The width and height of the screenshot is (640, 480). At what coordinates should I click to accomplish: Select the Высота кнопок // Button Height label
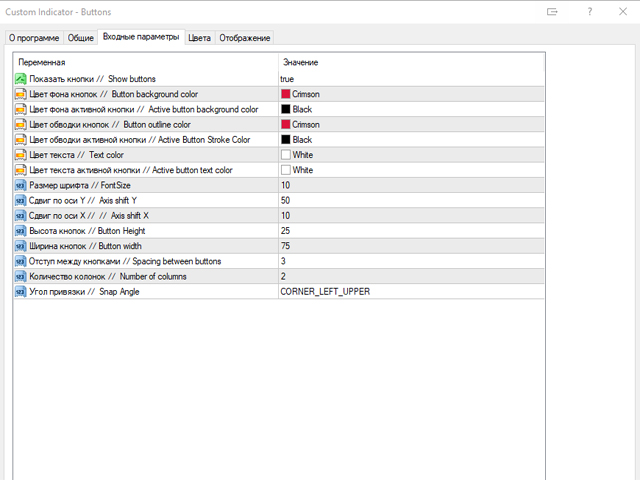[x=87, y=231]
